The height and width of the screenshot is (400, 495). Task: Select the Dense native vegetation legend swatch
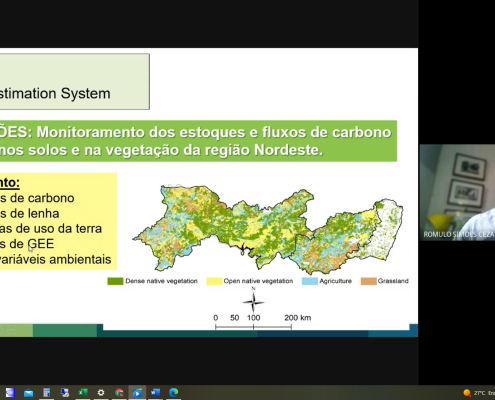[115, 281]
